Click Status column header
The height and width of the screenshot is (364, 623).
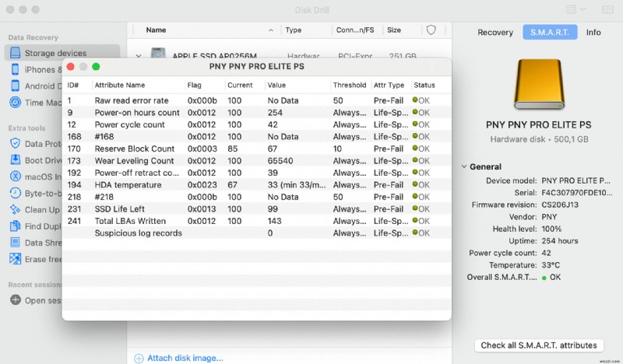click(424, 85)
